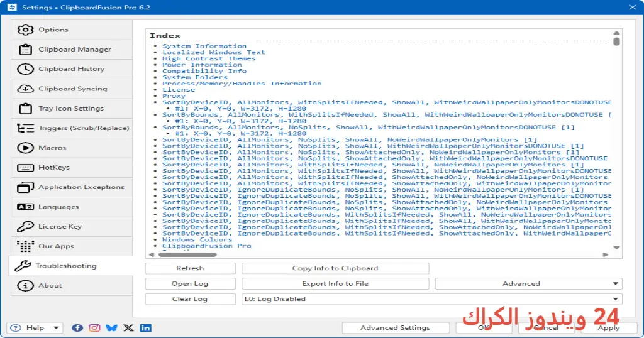Click Export Info to File
Image resolution: width=644 pixels, height=338 pixels.
click(335, 283)
